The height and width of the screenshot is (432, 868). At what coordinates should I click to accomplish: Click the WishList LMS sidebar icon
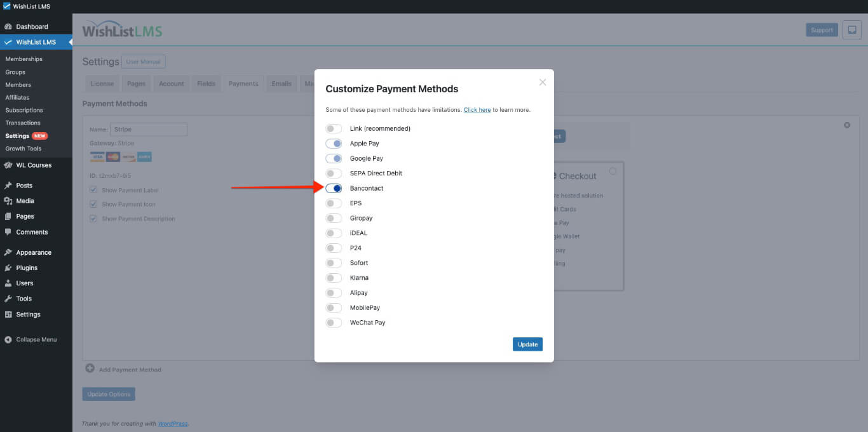pyautogui.click(x=9, y=42)
